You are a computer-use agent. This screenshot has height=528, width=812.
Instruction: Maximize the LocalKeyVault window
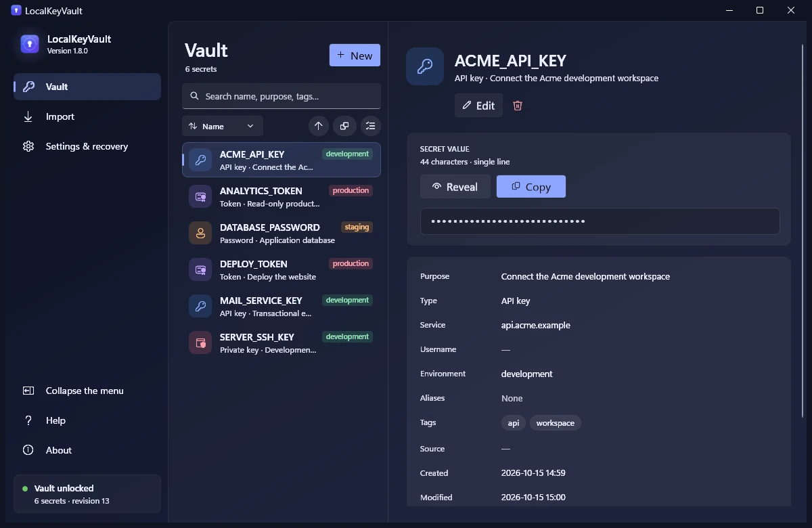coord(760,10)
